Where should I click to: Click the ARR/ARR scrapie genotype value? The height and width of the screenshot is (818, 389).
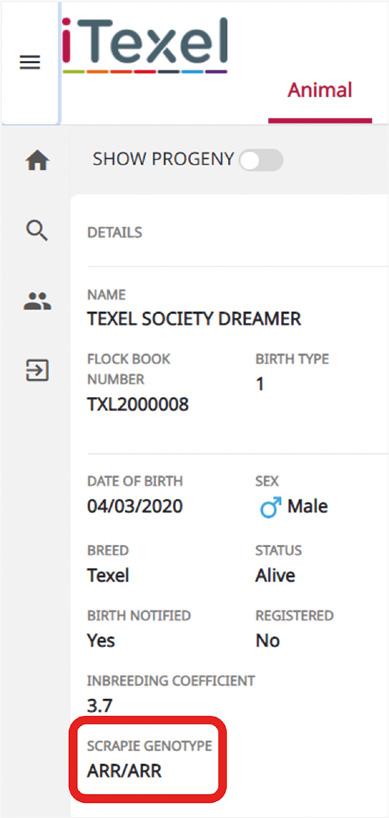coord(124,771)
